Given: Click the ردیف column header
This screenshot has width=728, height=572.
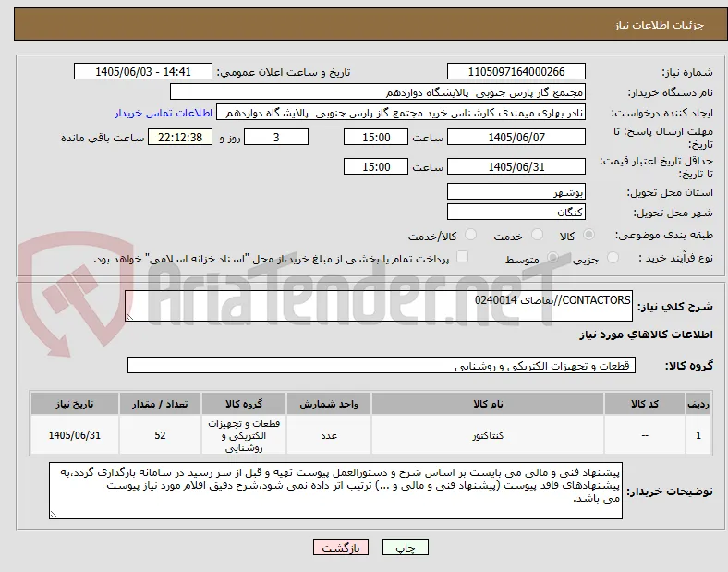Looking at the screenshot, I should (x=698, y=404).
